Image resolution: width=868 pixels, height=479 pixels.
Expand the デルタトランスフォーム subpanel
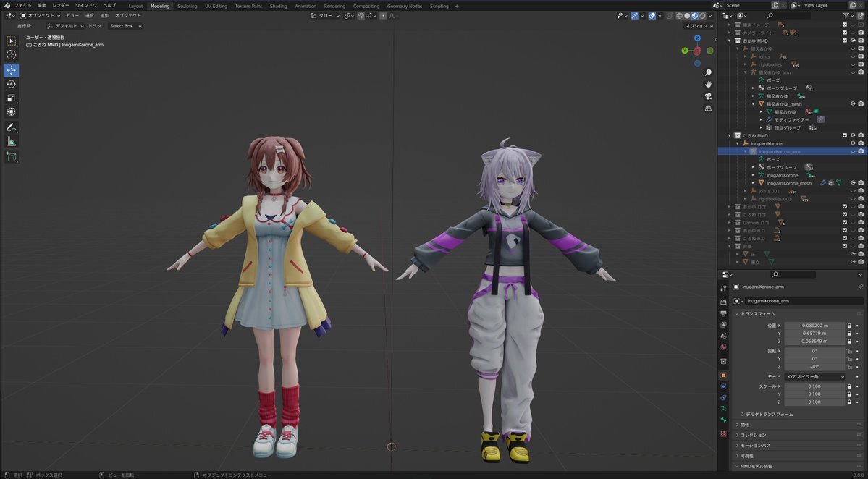[767, 415]
